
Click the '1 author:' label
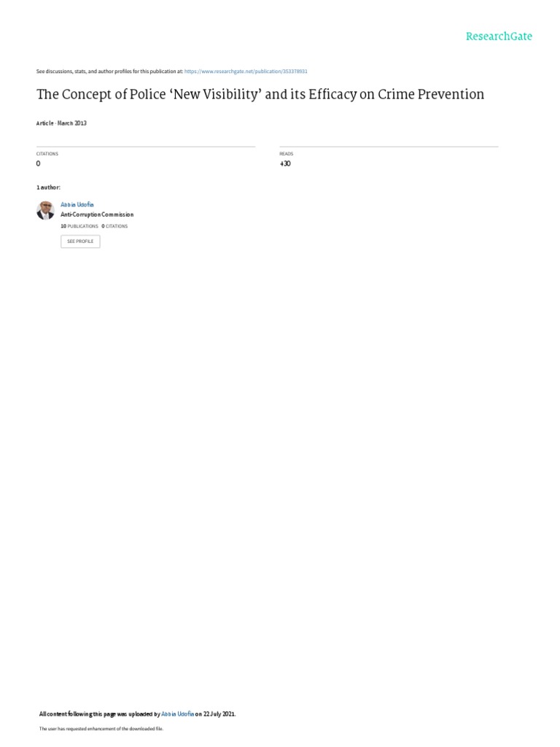point(49,187)
